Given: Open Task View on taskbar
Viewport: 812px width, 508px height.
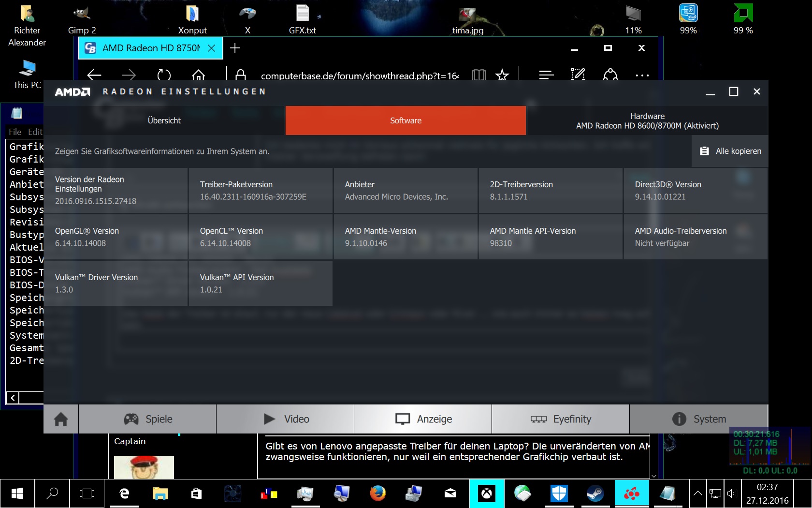Looking at the screenshot, I should 87,493.
